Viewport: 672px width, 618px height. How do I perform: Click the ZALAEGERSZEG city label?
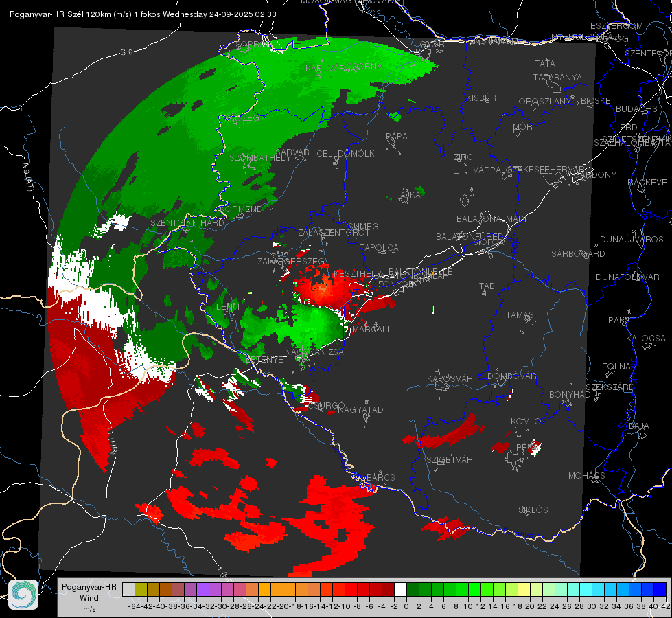(291, 261)
